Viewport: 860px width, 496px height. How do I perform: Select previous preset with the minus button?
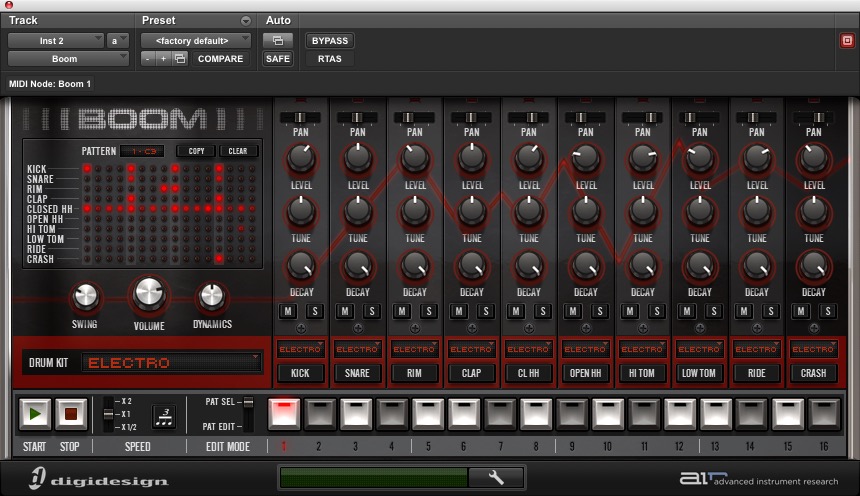[148, 59]
